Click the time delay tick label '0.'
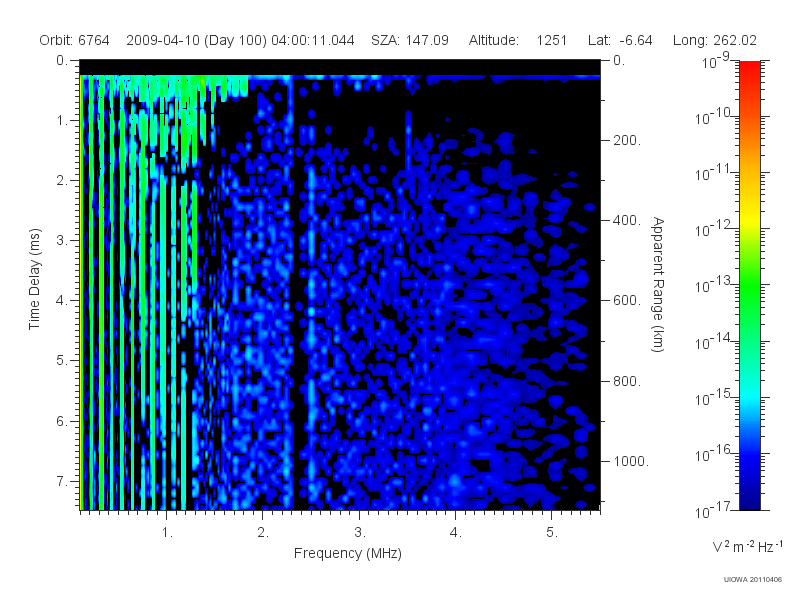 point(62,61)
